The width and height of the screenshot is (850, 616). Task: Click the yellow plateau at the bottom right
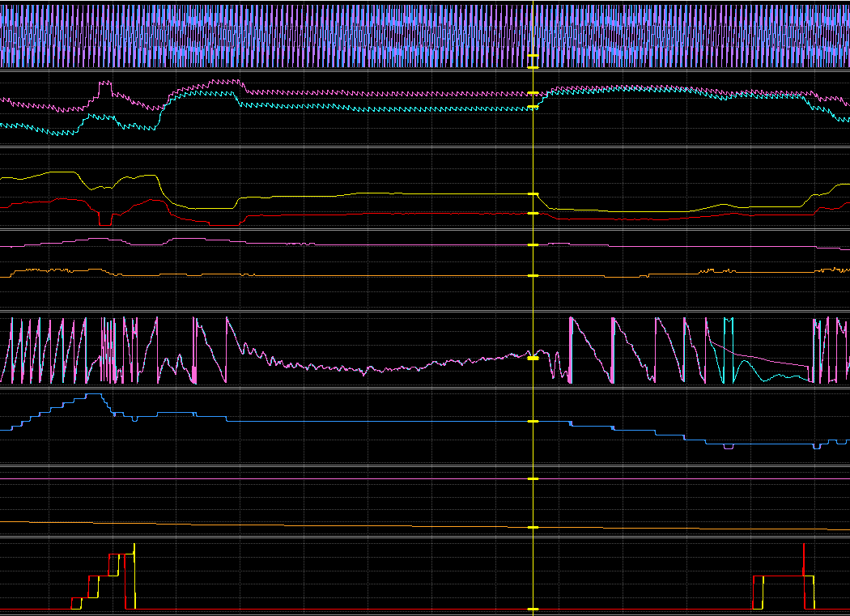pos(781,576)
